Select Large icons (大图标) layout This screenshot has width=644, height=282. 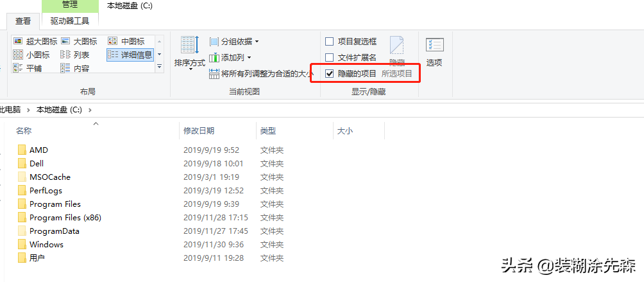click(x=79, y=41)
